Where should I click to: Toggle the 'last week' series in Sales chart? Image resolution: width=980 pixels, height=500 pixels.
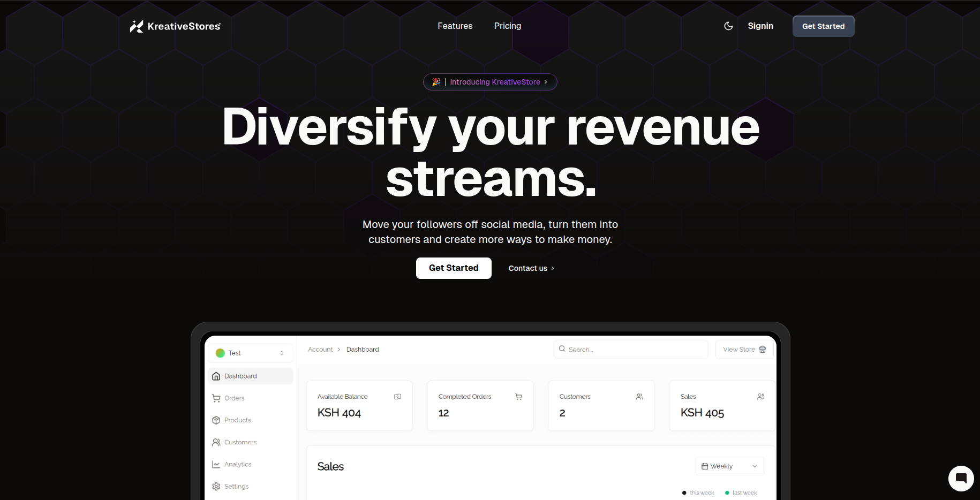[x=742, y=493]
